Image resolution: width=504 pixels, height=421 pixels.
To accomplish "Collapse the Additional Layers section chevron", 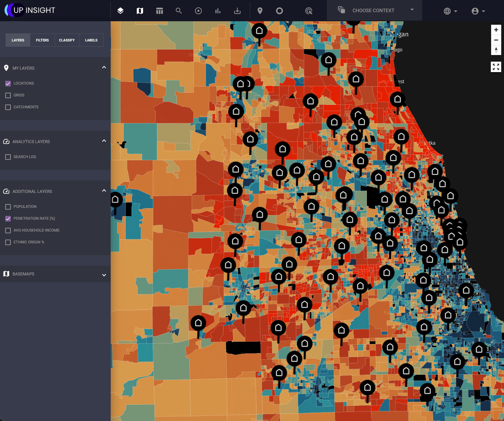I will click(x=104, y=190).
